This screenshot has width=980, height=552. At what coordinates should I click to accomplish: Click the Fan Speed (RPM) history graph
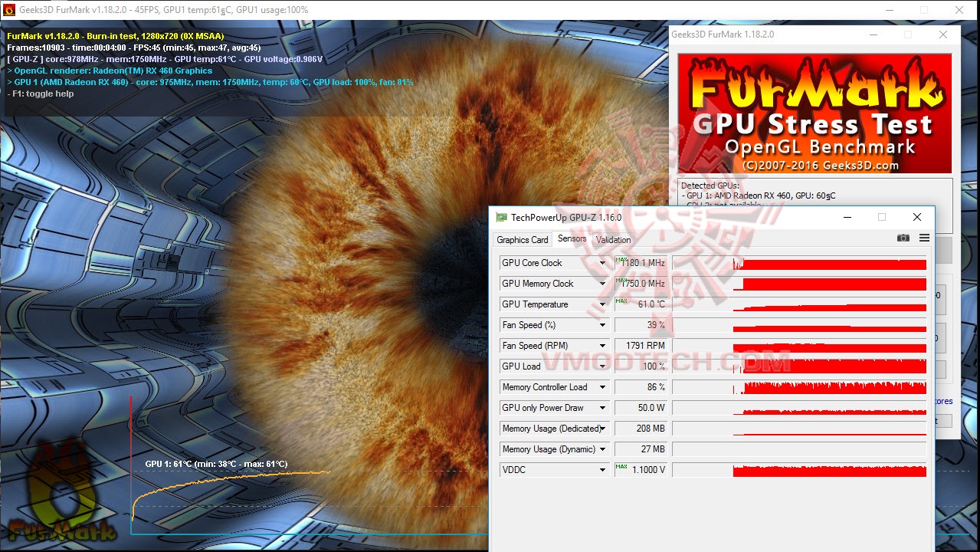(799, 346)
